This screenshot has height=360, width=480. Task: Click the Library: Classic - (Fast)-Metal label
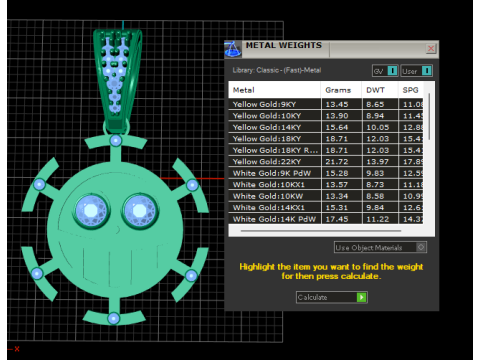[x=277, y=70]
